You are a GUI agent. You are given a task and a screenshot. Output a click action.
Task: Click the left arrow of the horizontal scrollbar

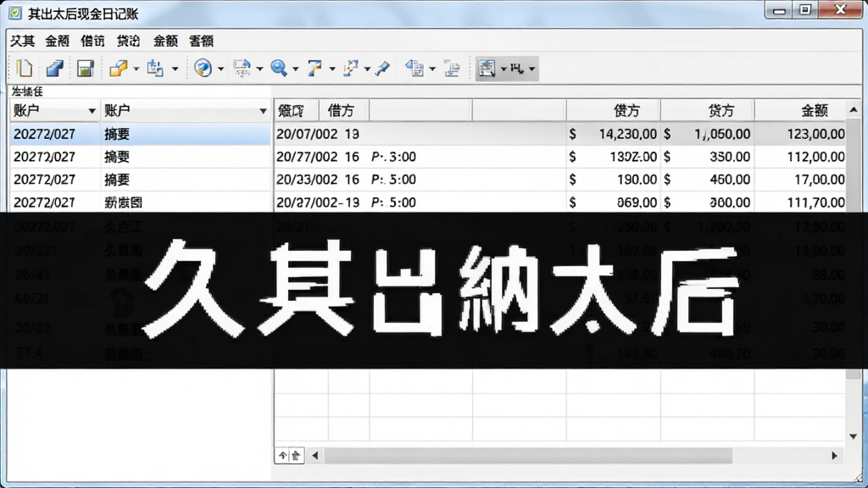click(x=315, y=455)
